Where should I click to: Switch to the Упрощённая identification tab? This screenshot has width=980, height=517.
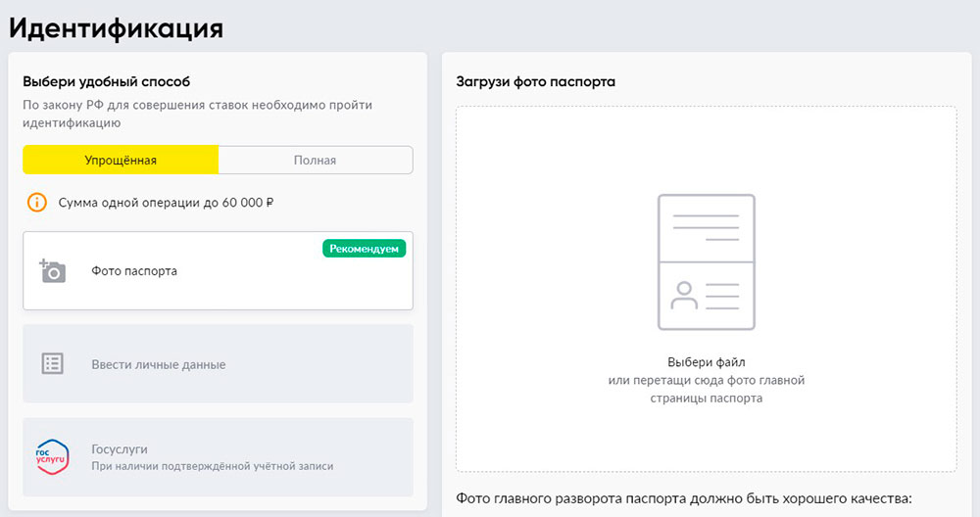point(121,160)
